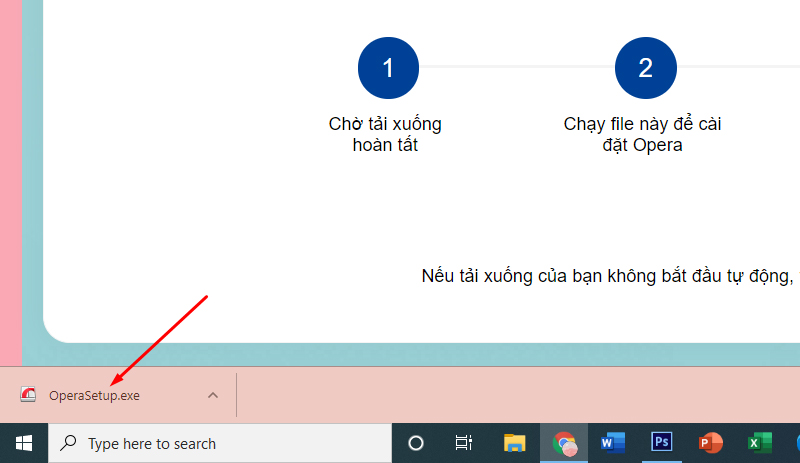Open the Windows Start menu
Image resolution: width=800 pixels, height=463 pixels.
23,443
